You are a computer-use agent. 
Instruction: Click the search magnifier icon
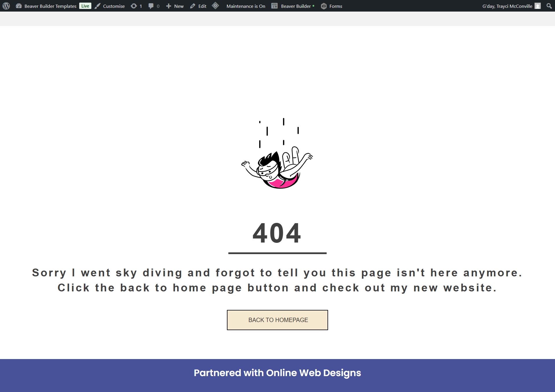pos(549,6)
